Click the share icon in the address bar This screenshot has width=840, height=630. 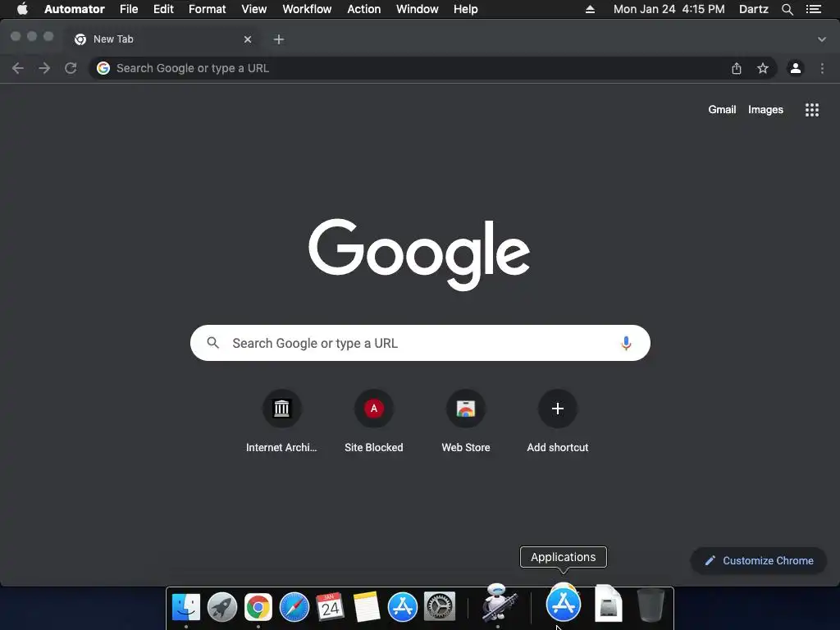click(x=737, y=68)
